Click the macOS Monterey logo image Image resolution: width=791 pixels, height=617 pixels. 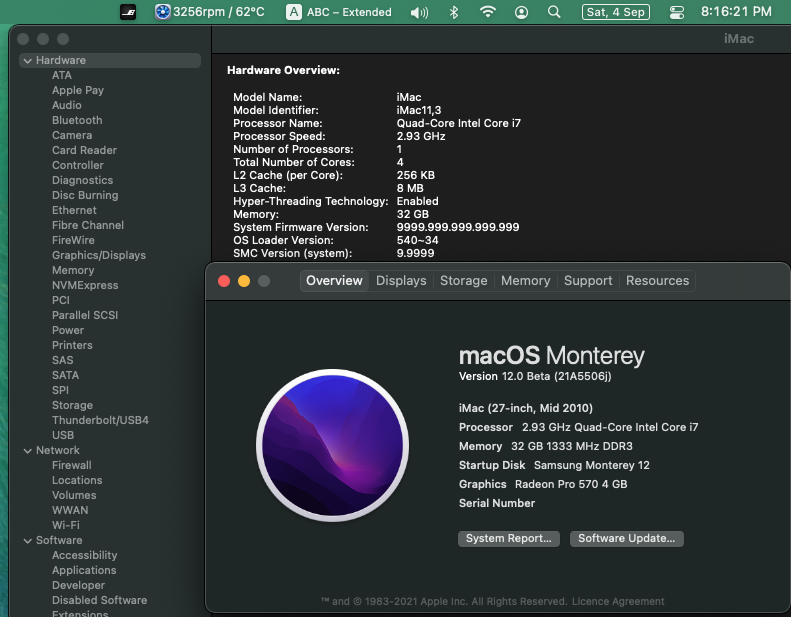coord(331,440)
